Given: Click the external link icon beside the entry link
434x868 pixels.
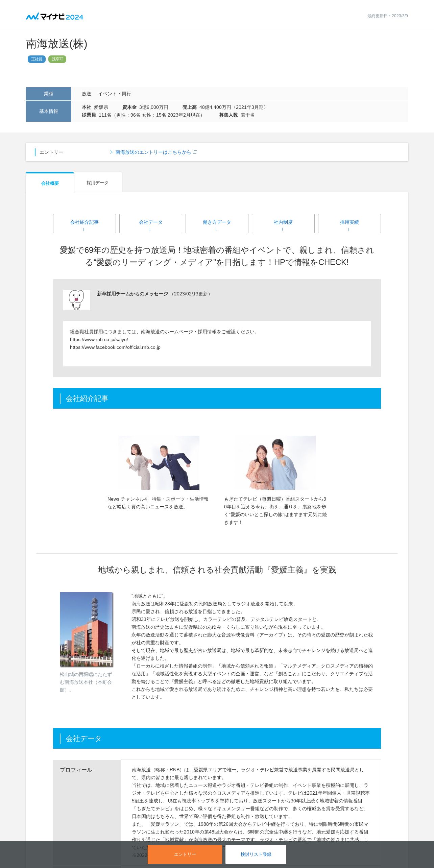Looking at the screenshot, I should pyautogui.click(x=195, y=152).
